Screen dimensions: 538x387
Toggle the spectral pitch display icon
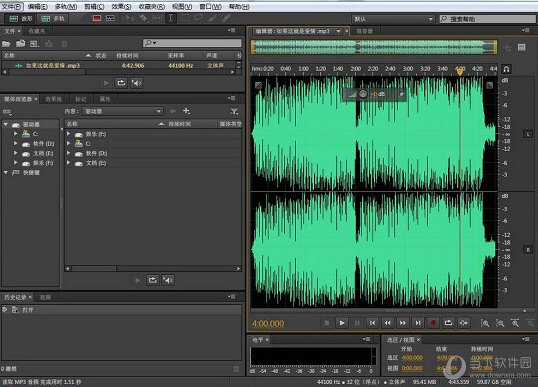[x=110, y=18]
